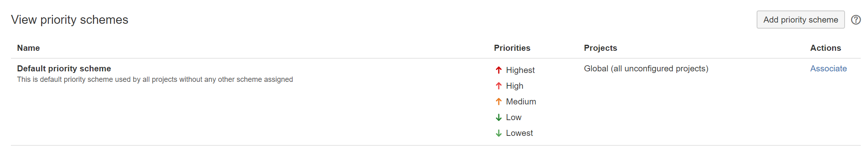Click the High priority arrow icon
The width and height of the screenshot is (868, 154).
coord(499,86)
